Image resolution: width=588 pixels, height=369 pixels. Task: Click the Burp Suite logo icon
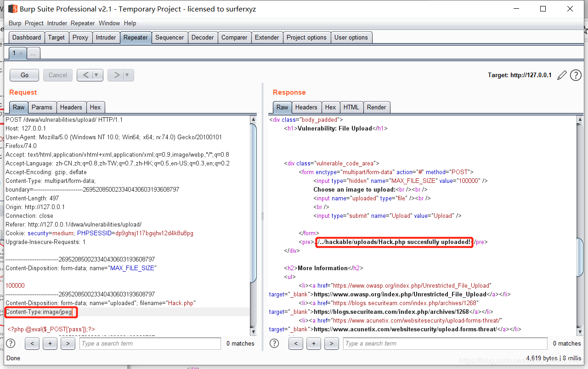pyautogui.click(x=13, y=9)
